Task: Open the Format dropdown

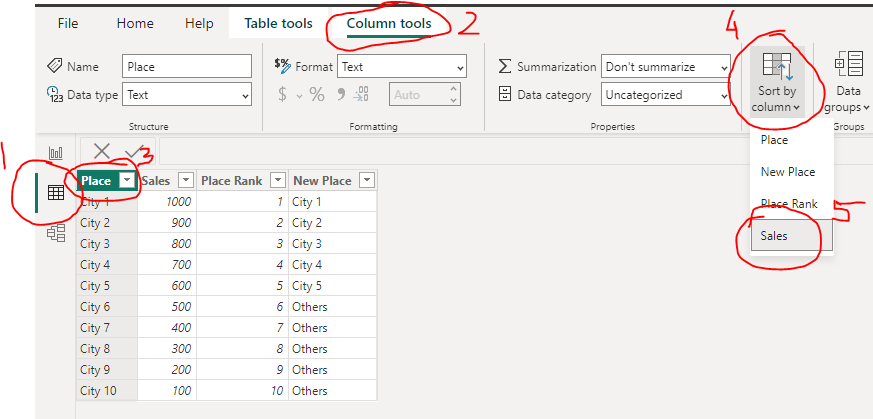Action: 402,67
